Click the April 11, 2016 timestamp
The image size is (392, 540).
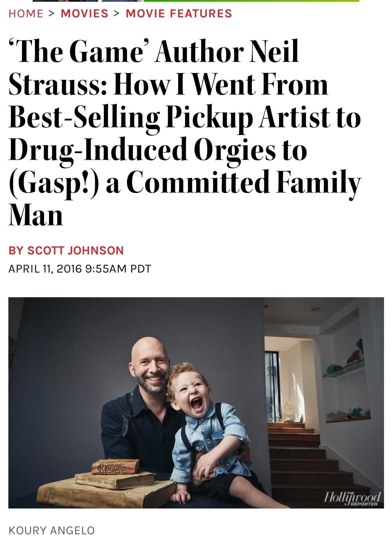tap(79, 269)
